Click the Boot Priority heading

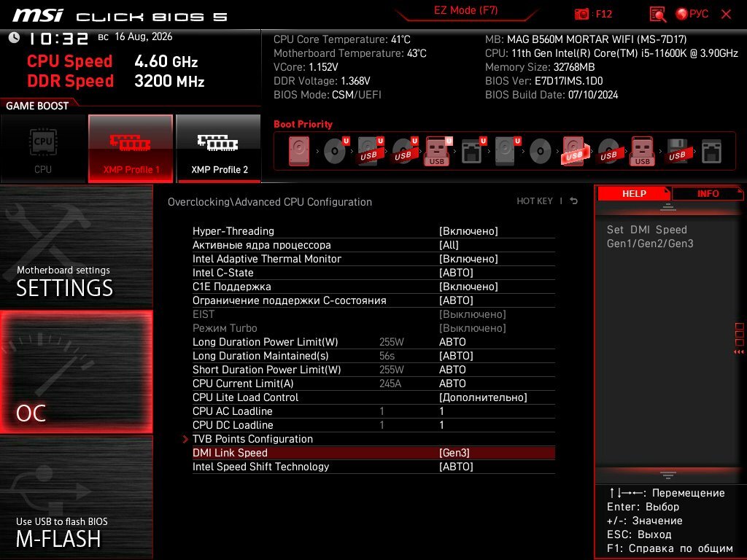click(303, 124)
